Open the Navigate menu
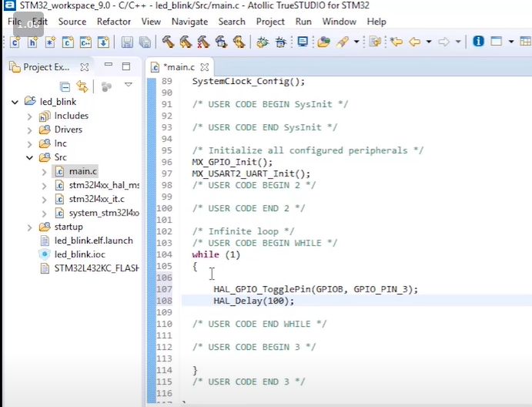This screenshot has height=407, width=532. click(189, 22)
